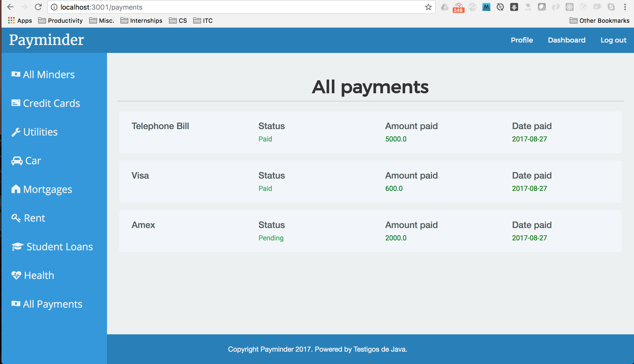Screen dimensions: 634x364
Task: Click the Student Loans graduation cap icon
Action: click(17, 247)
